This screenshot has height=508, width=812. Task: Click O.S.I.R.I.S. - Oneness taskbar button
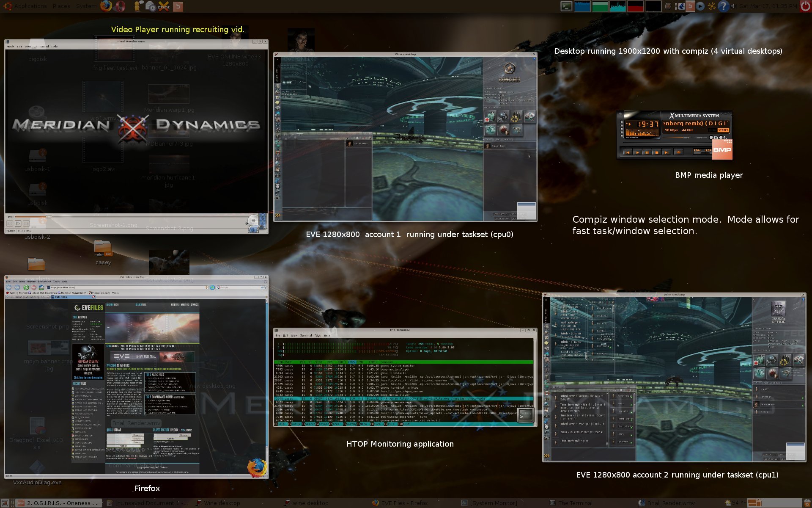click(58, 503)
